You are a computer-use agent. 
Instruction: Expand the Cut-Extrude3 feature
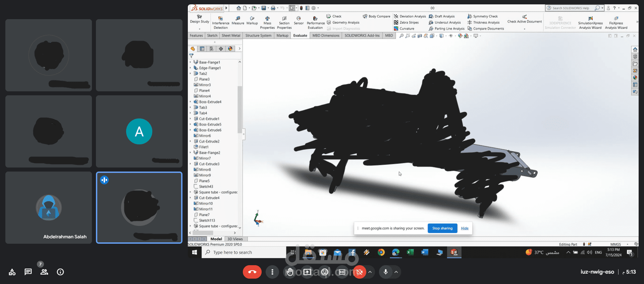point(190,164)
